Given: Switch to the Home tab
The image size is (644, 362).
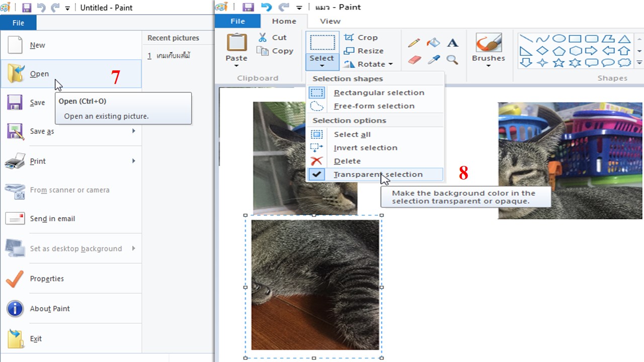Looking at the screenshot, I should point(284,21).
